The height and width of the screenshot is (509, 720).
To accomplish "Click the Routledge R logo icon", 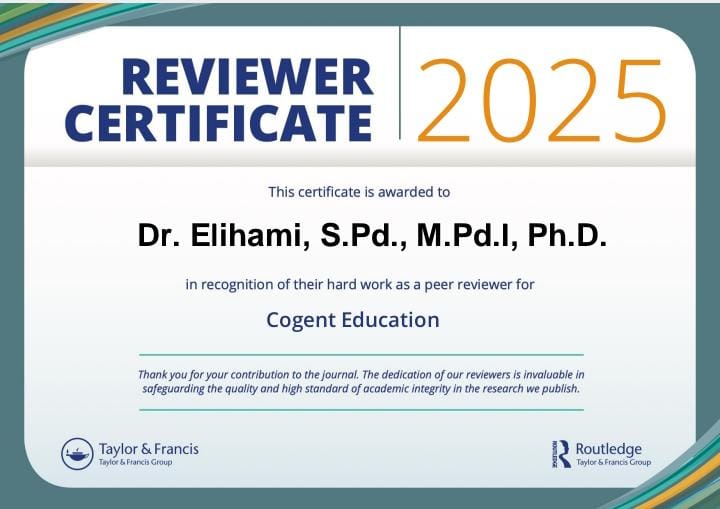I will (561, 454).
